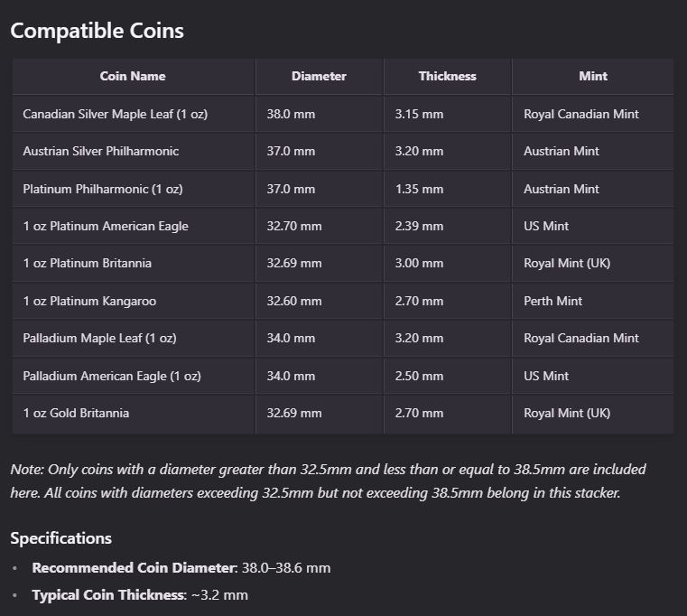Select the 1.35 mm thickness value

(419, 190)
